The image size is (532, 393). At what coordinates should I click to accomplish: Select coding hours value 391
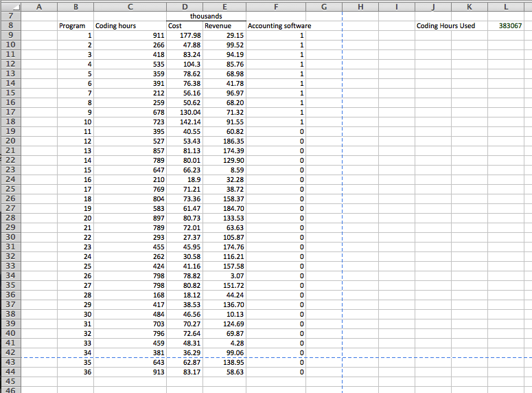coord(130,84)
